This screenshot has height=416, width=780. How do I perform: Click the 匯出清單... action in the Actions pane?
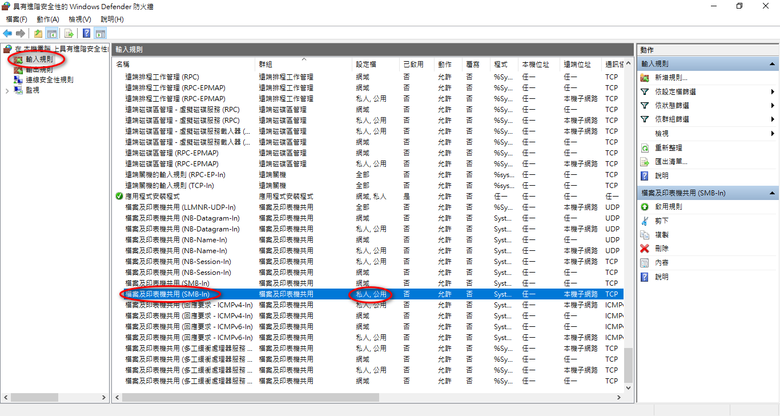pos(671,162)
